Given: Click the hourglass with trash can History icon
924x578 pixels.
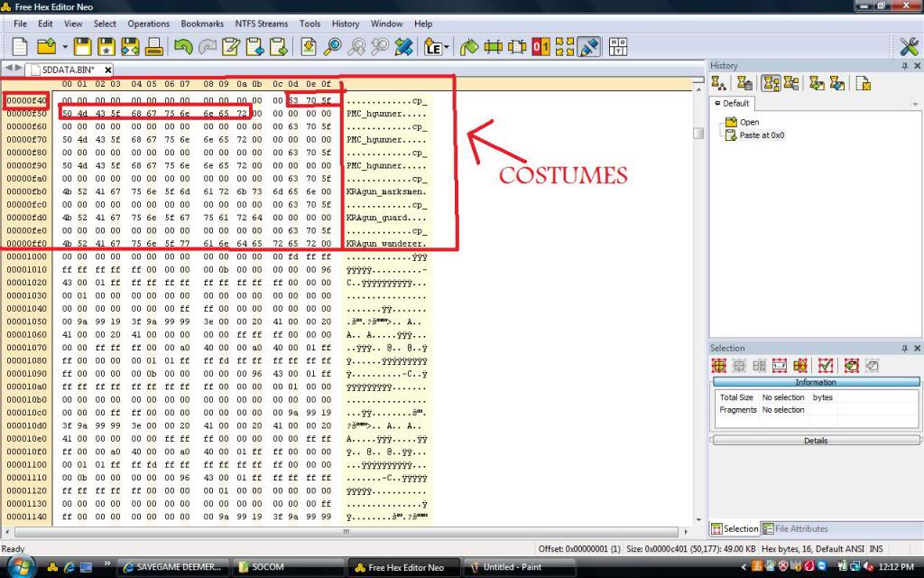Looking at the screenshot, I should [x=744, y=83].
